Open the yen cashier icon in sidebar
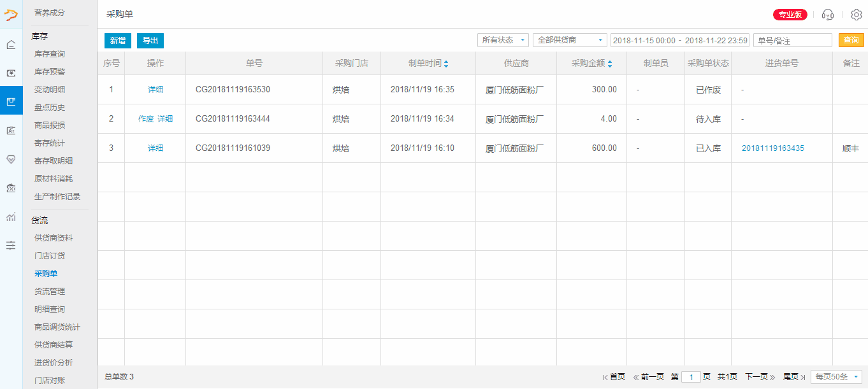This screenshot has height=389, width=868. click(x=11, y=73)
